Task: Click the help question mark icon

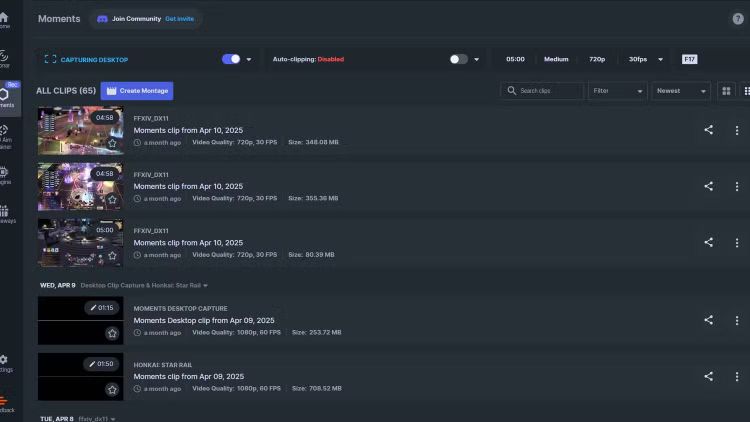Action: (738, 19)
